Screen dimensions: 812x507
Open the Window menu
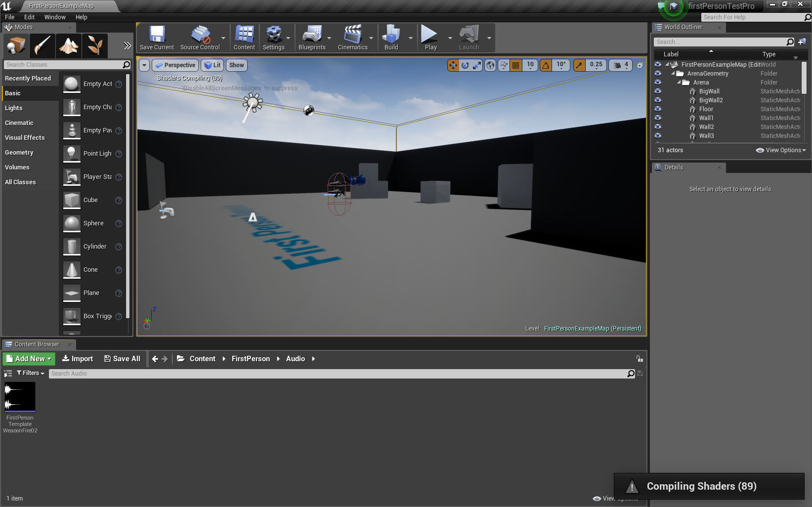[x=55, y=17]
